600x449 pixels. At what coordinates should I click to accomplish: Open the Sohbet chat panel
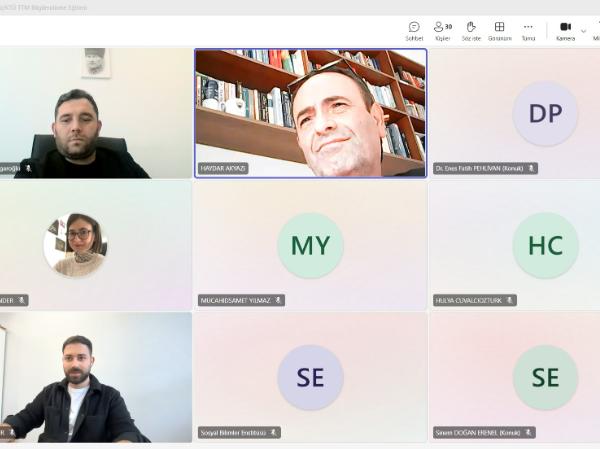(x=414, y=30)
